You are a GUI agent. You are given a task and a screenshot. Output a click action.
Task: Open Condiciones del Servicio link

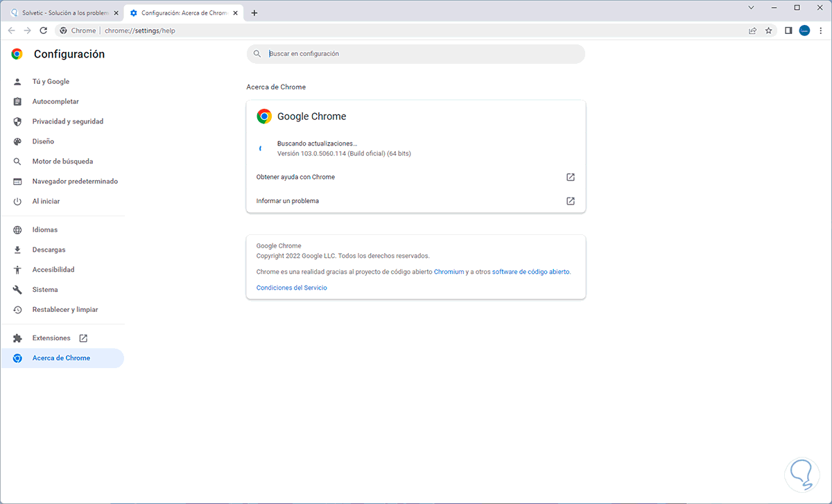tap(291, 288)
